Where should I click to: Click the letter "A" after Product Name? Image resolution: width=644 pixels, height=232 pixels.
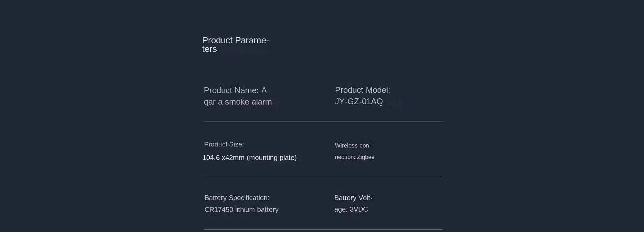coord(264,90)
